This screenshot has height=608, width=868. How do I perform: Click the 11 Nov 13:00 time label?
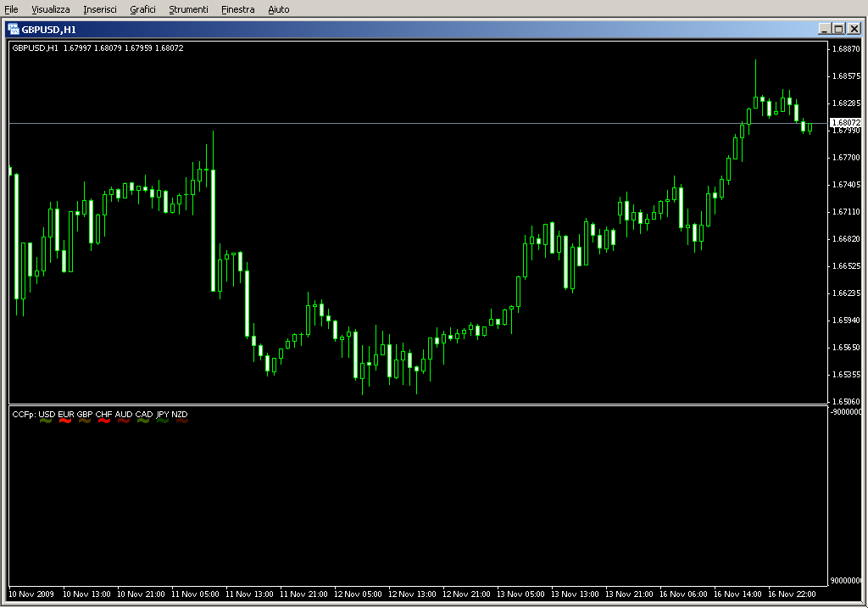(x=249, y=594)
